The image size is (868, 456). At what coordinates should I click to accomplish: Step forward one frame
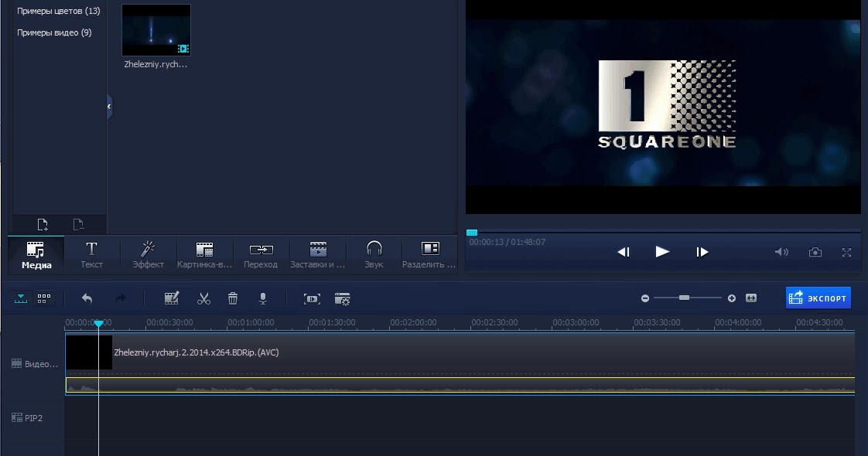point(702,252)
